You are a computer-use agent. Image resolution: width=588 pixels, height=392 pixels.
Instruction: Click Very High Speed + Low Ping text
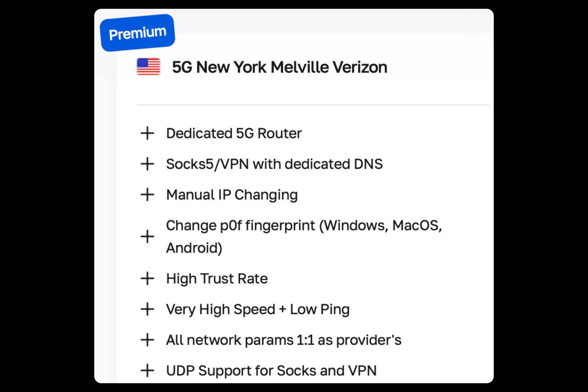[258, 309]
